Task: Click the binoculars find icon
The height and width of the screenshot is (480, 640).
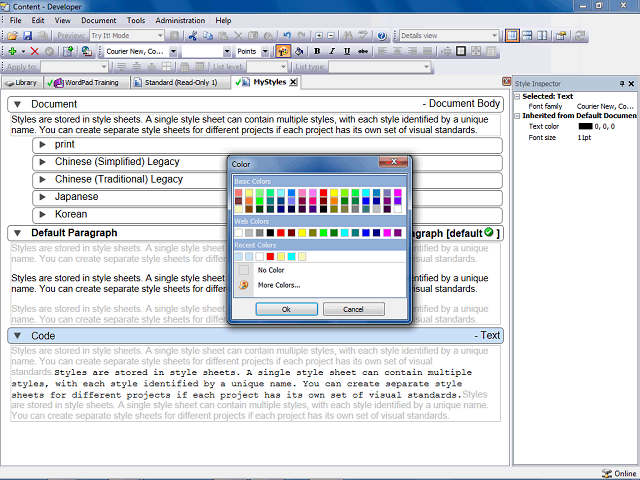Action: pos(348,36)
